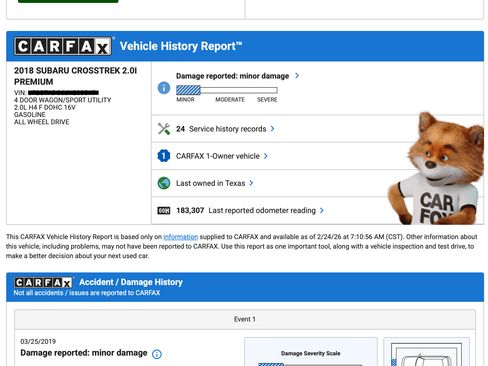Click the info icon next to Event 1 minor damage
The width and height of the screenshot is (488, 366).
157,354
